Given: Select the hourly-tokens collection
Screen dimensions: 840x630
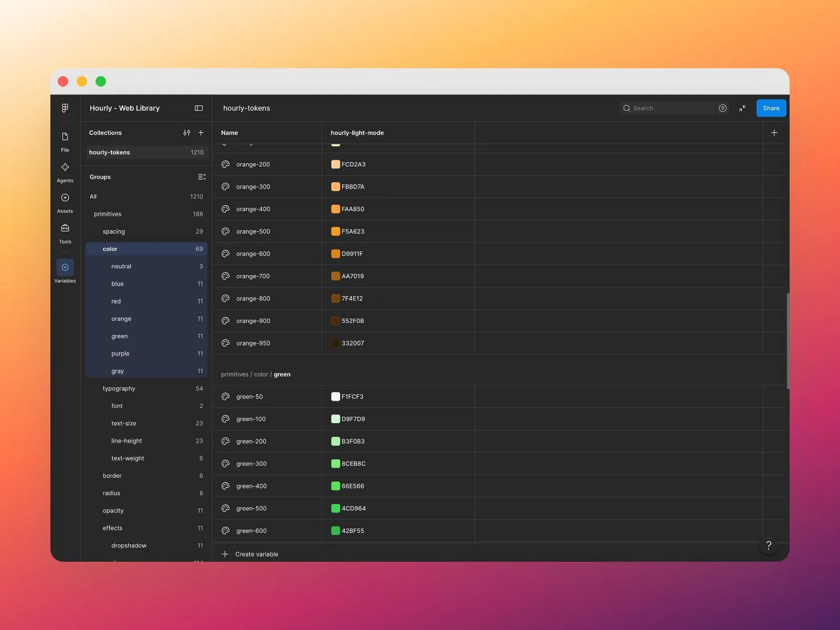Looking at the screenshot, I should (x=146, y=152).
